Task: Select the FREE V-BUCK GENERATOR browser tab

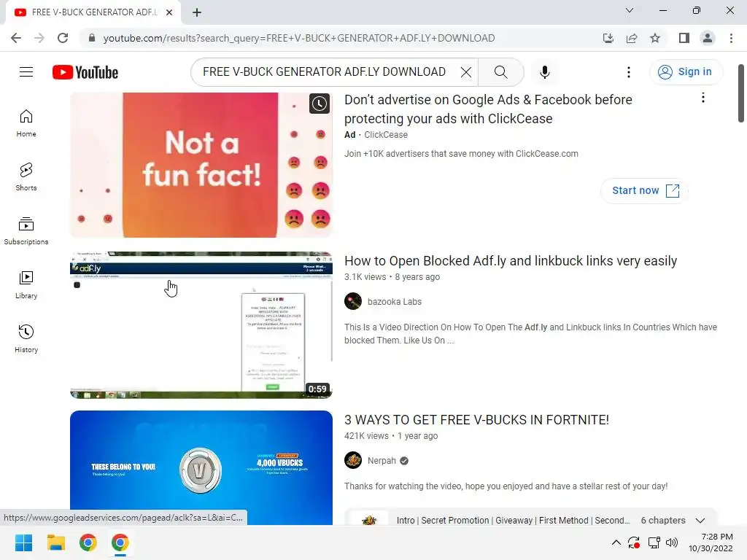Action: click(x=93, y=12)
